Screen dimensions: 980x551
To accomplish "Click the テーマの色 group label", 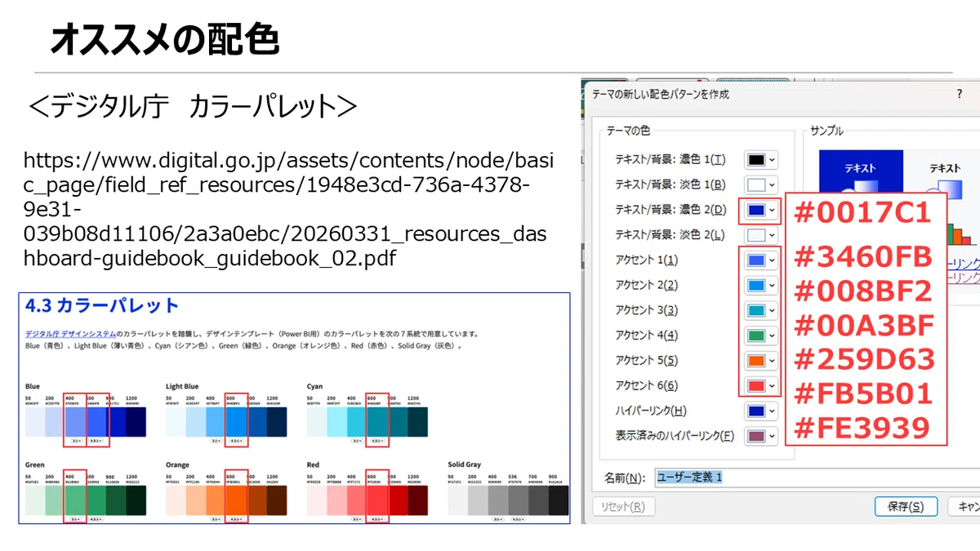I will pyautogui.click(x=629, y=131).
